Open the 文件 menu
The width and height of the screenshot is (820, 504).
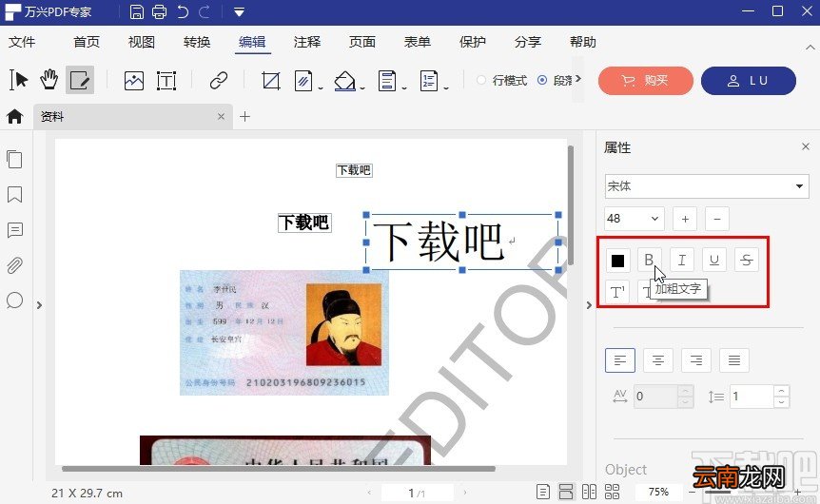[22, 42]
